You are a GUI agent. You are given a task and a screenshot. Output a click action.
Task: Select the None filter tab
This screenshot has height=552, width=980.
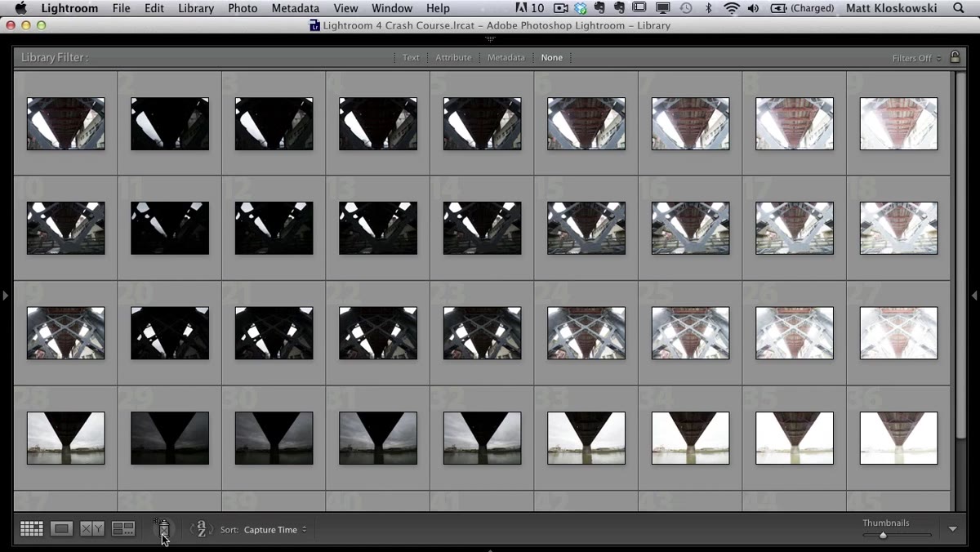pos(552,58)
